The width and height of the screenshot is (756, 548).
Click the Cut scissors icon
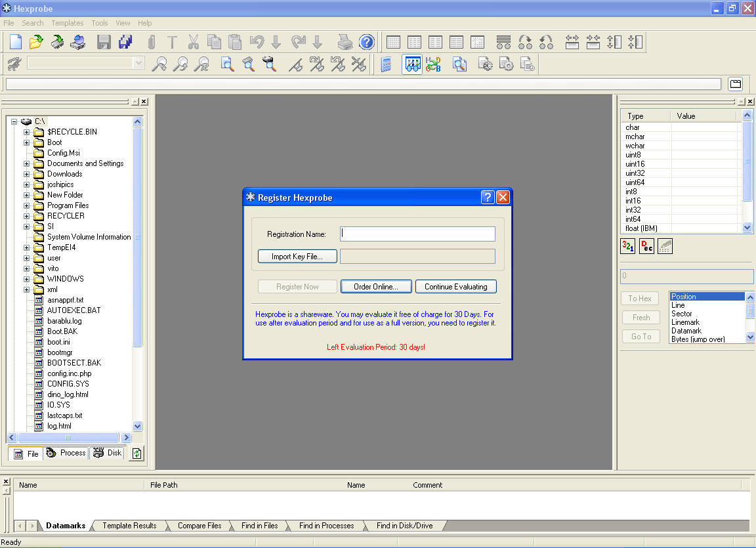(194, 42)
